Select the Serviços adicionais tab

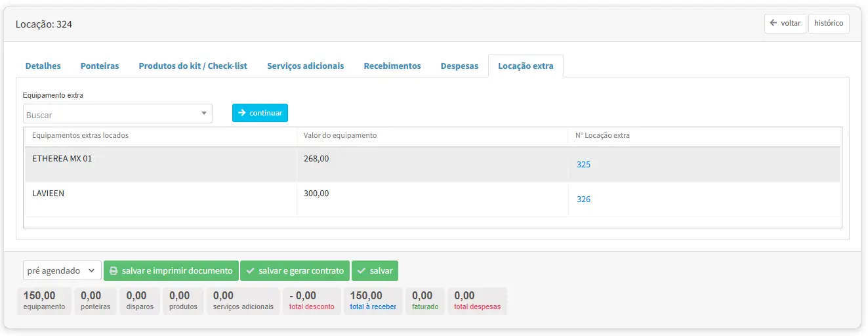tap(305, 66)
